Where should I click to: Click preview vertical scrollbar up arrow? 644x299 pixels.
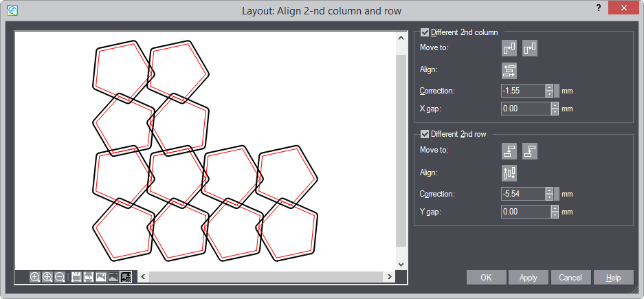click(x=401, y=37)
